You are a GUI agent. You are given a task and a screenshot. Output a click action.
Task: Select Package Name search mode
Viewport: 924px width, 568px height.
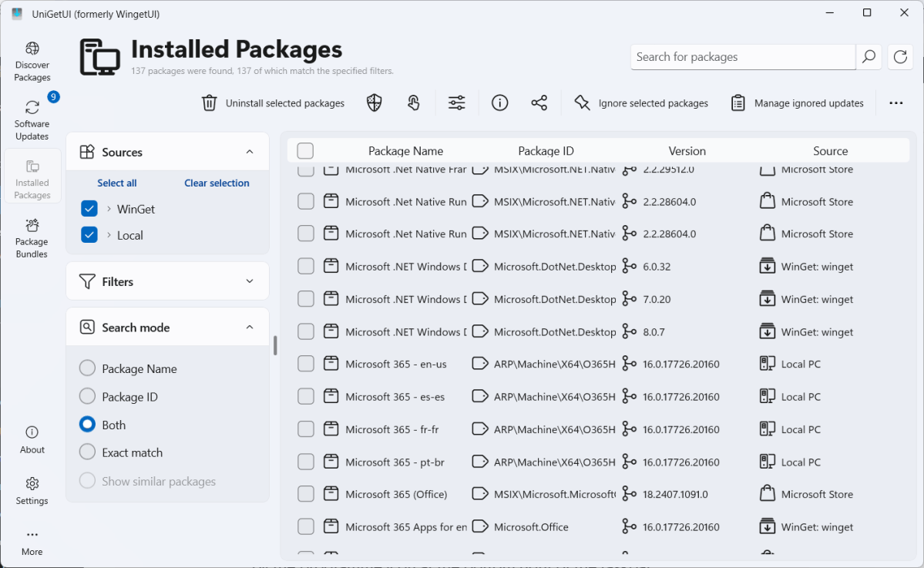(x=87, y=368)
